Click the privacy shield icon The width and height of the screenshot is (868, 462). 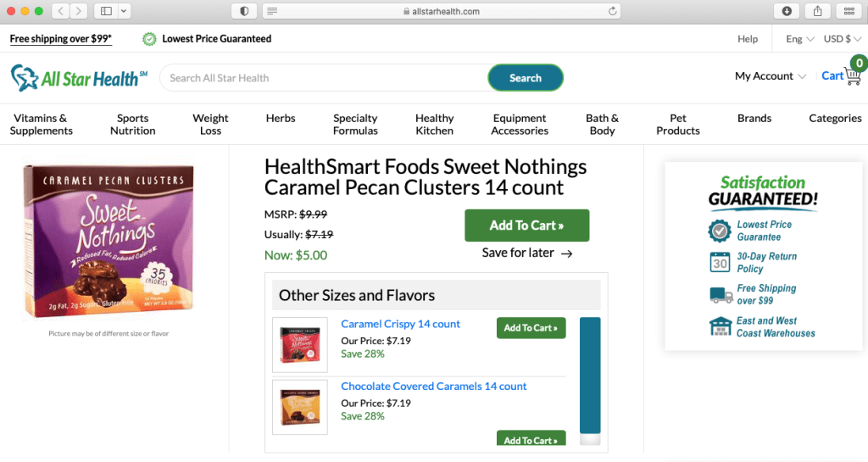coord(245,11)
